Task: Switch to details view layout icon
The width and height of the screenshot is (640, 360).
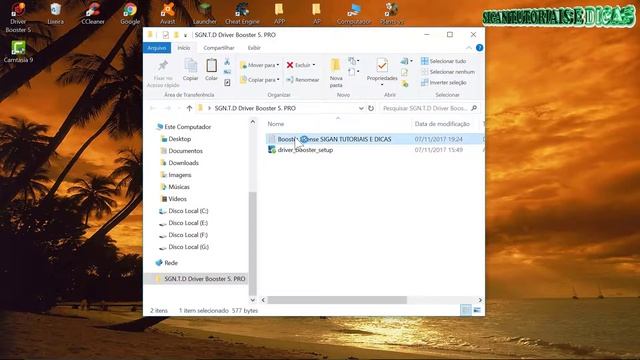Action: [466, 310]
